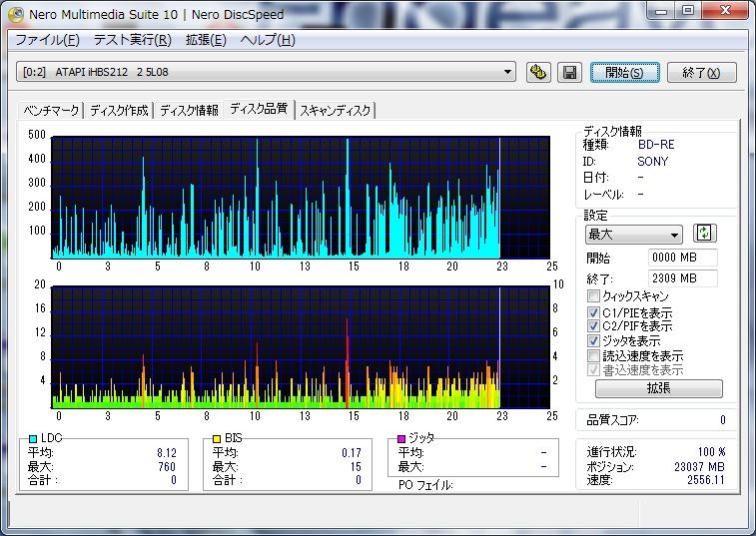Click the 速度 value 2556.11
Image resolution: width=756 pixels, height=536 pixels.
pyautogui.click(x=706, y=480)
